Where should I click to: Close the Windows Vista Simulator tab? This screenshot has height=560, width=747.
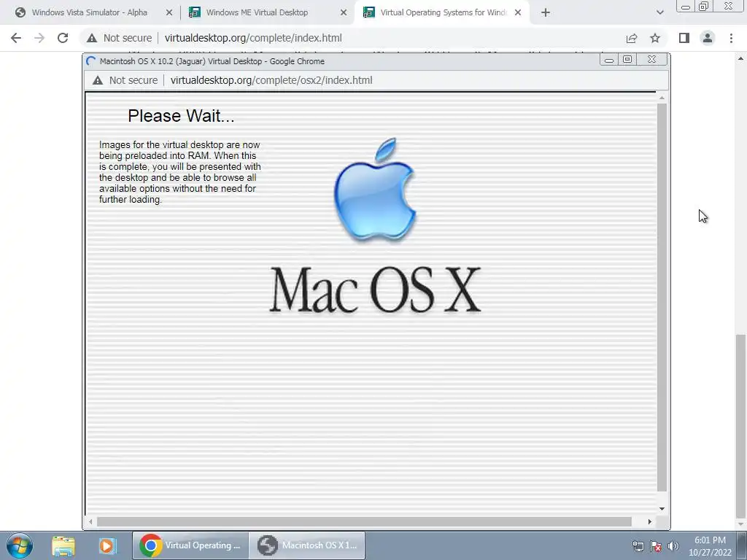[x=169, y=13]
